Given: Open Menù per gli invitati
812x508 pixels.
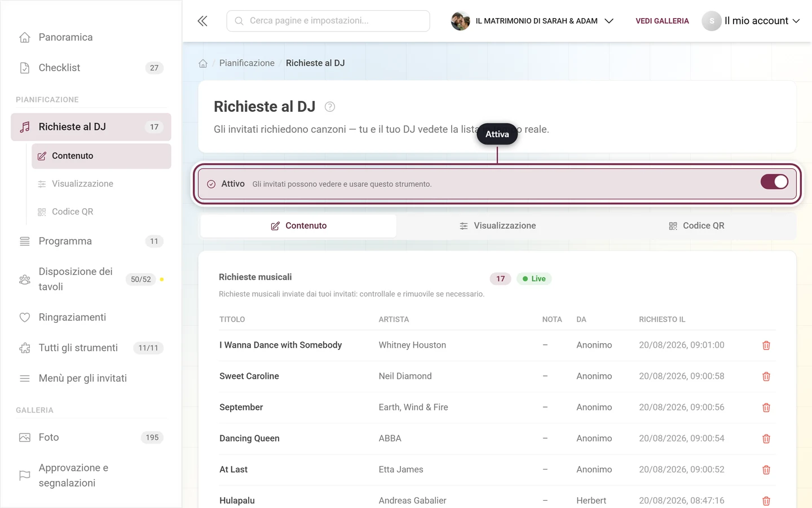Looking at the screenshot, I should (91, 378).
